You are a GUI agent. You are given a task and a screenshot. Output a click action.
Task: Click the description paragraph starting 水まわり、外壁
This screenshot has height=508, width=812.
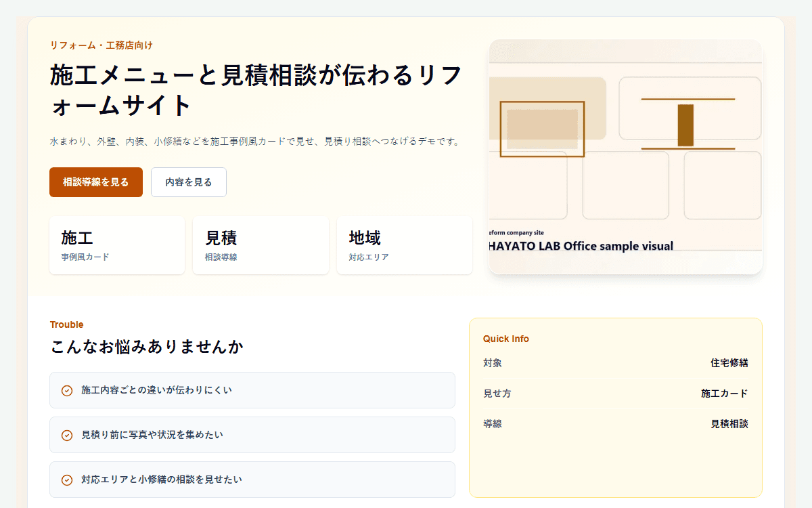point(255,142)
